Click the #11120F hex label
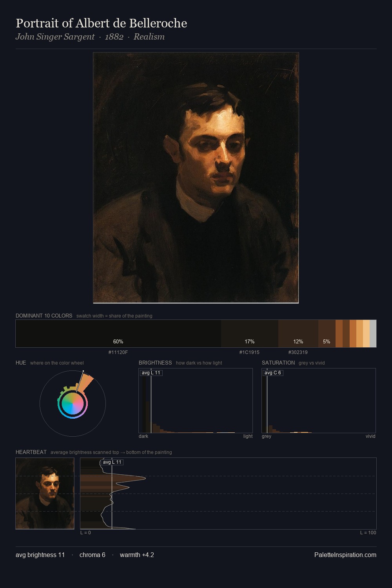This screenshot has height=588, width=392. click(118, 352)
